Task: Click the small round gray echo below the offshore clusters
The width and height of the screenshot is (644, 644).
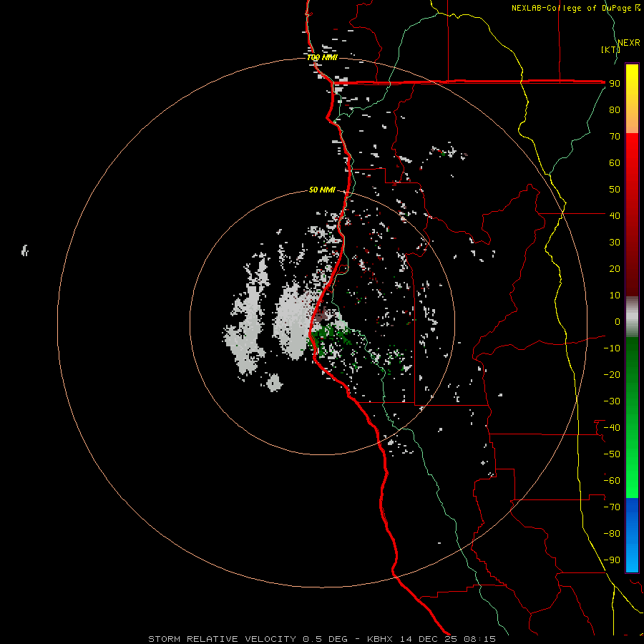Action: (x=274, y=382)
